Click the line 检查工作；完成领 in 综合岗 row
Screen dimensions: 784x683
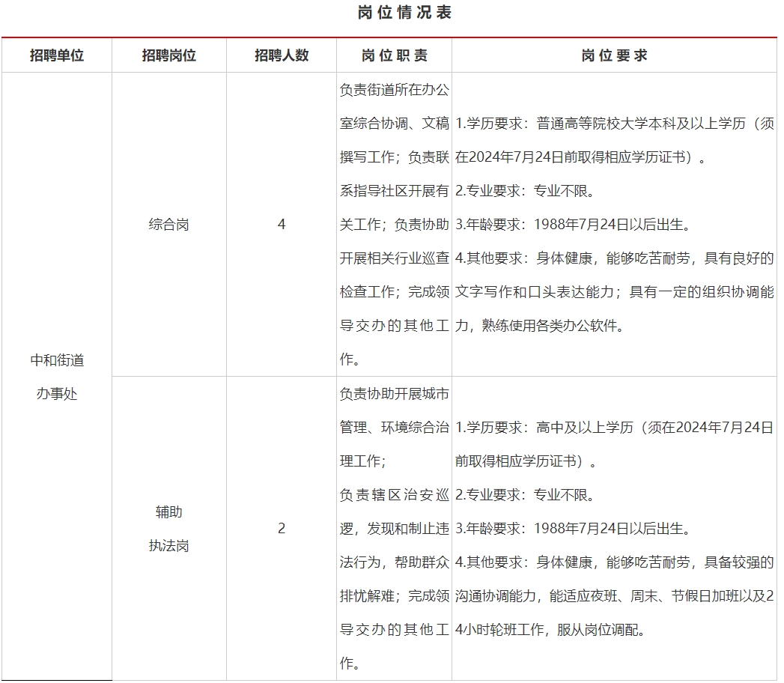[x=395, y=292]
